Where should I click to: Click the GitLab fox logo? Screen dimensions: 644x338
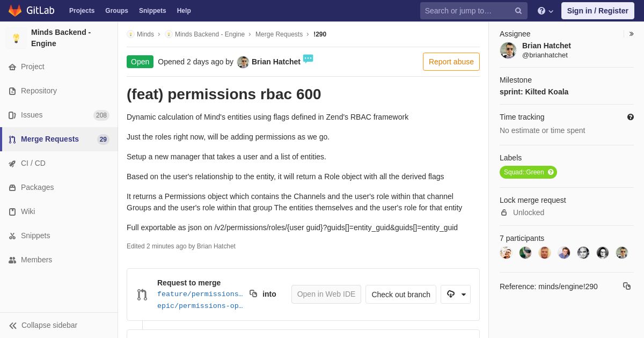click(15, 11)
